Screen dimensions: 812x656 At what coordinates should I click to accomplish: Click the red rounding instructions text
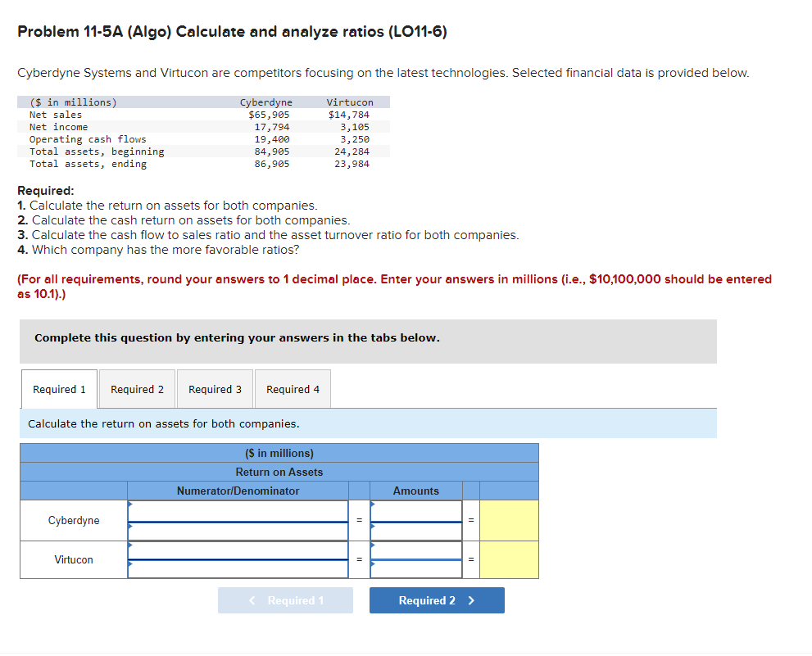point(394,287)
